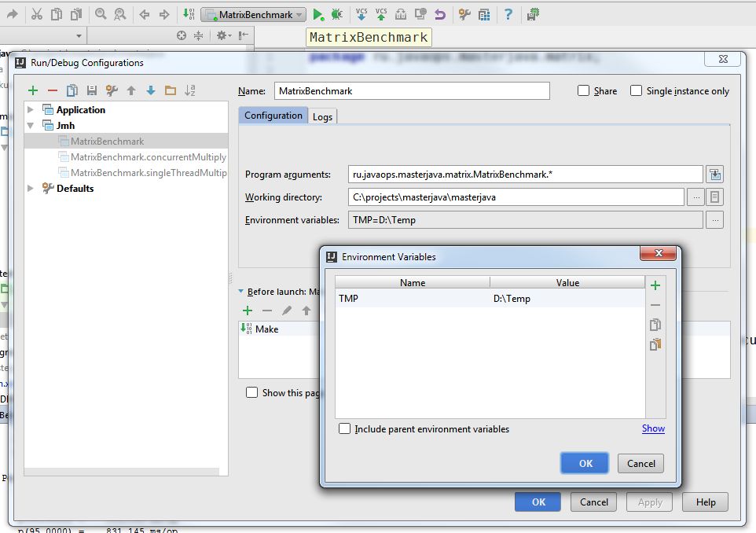Save configuration floppy disk icon
756x533 pixels.
92,90
